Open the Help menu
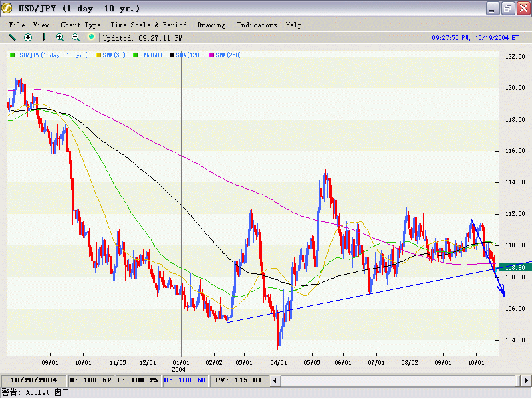532x399 pixels. (293, 25)
